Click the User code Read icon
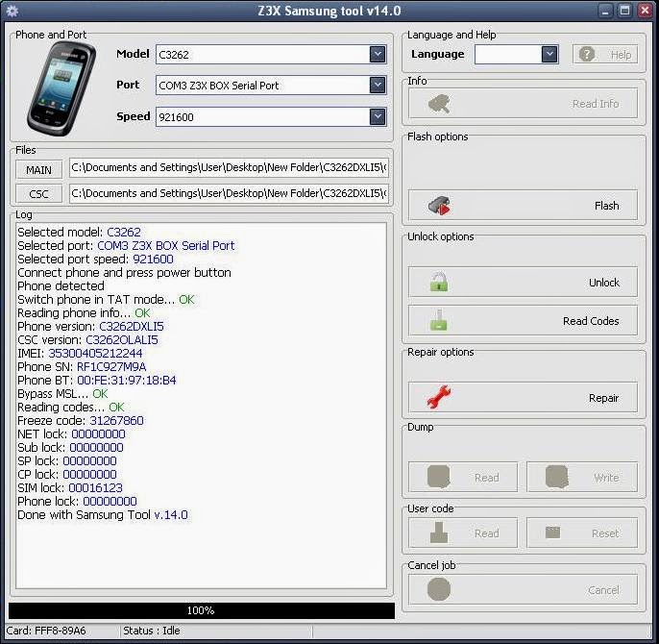 [x=439, y=533]
